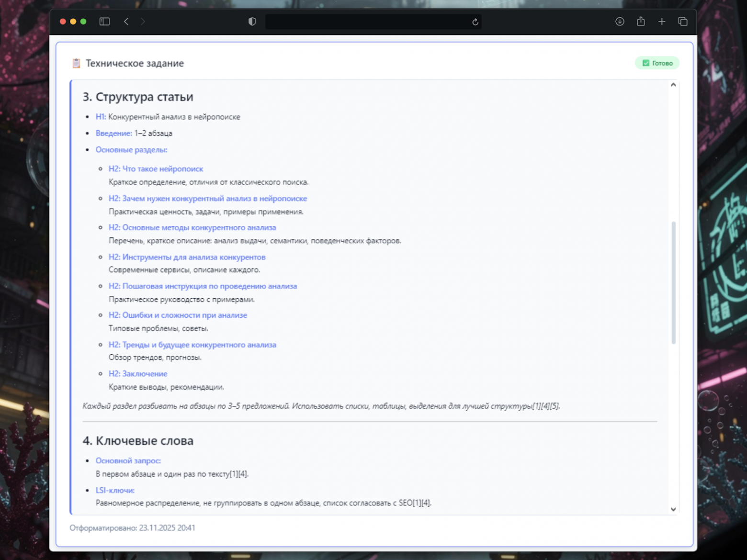Reload the current page
Screen dimensions: 747x560
[475, 22]
